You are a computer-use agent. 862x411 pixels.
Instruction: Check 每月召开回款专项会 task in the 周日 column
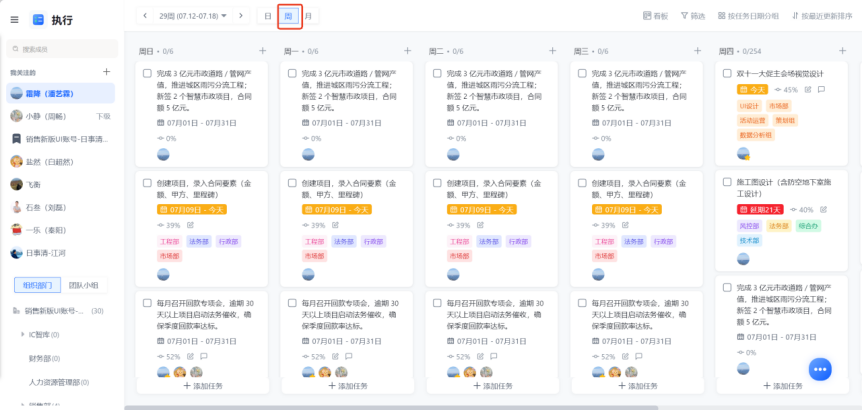(x=147, y=303)
